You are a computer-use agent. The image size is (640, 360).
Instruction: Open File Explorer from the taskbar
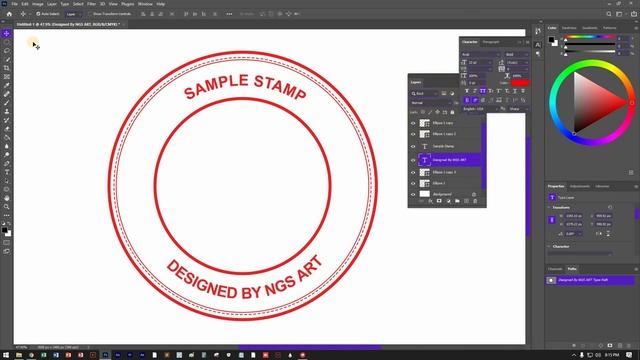point(19,355)
